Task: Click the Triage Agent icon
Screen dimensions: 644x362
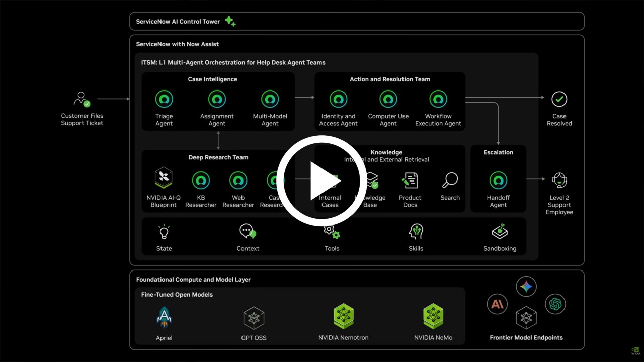Action: pos(164,99)
